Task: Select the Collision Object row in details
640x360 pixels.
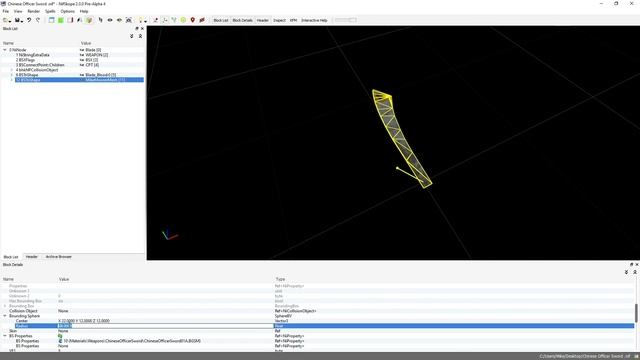Action: pos(318,311)
